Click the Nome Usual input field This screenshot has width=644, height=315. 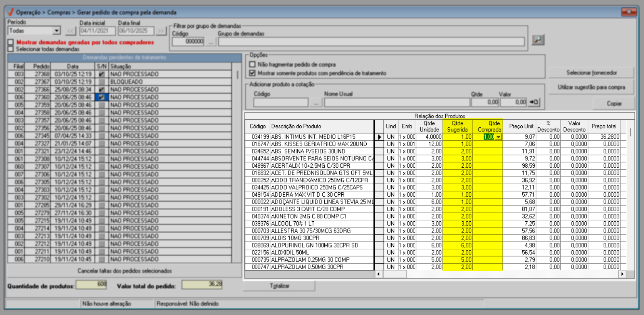(397, 103)
